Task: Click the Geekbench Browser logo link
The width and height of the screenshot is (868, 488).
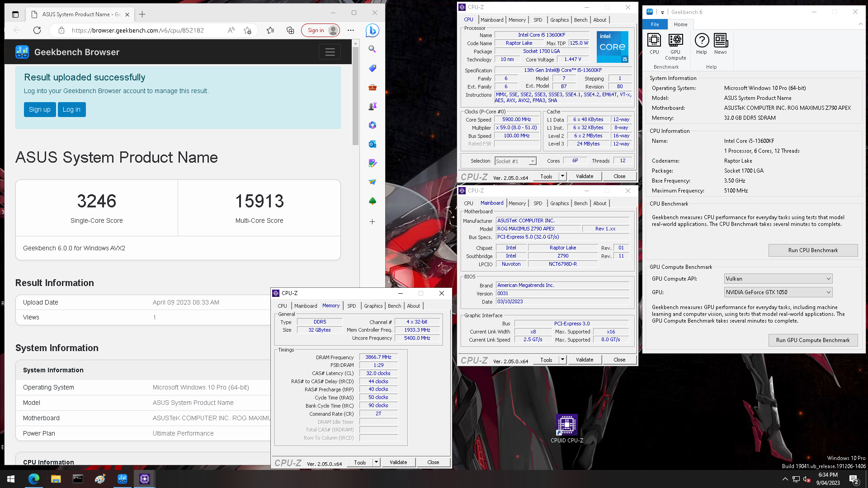Action: tap(67, 52)
